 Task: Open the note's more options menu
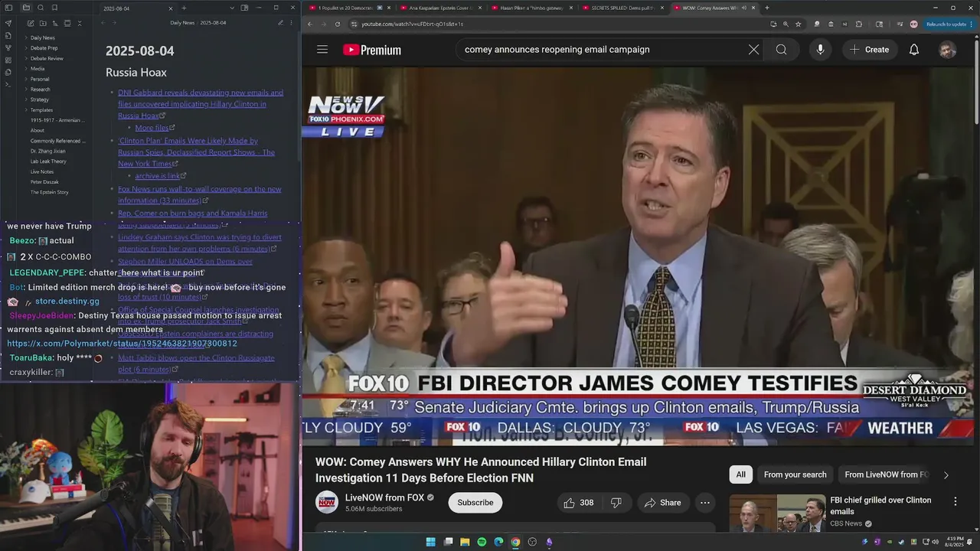coord(292,23)
